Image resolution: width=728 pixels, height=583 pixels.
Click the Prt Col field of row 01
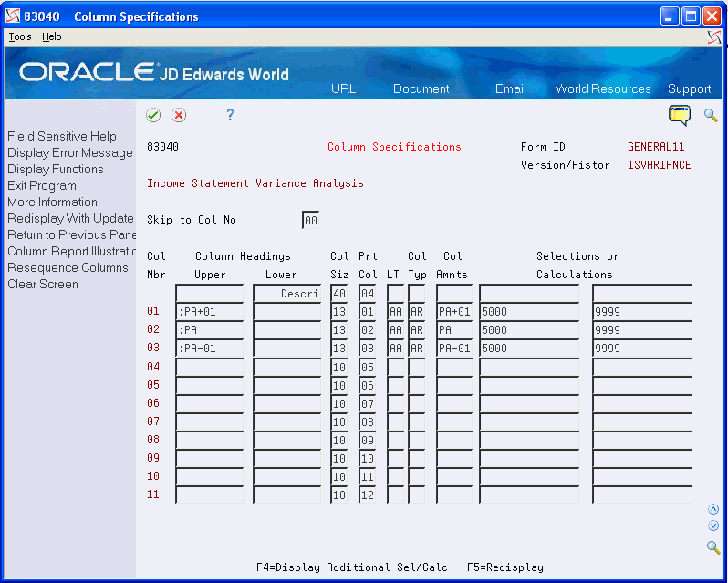click(x=368, y=311)
